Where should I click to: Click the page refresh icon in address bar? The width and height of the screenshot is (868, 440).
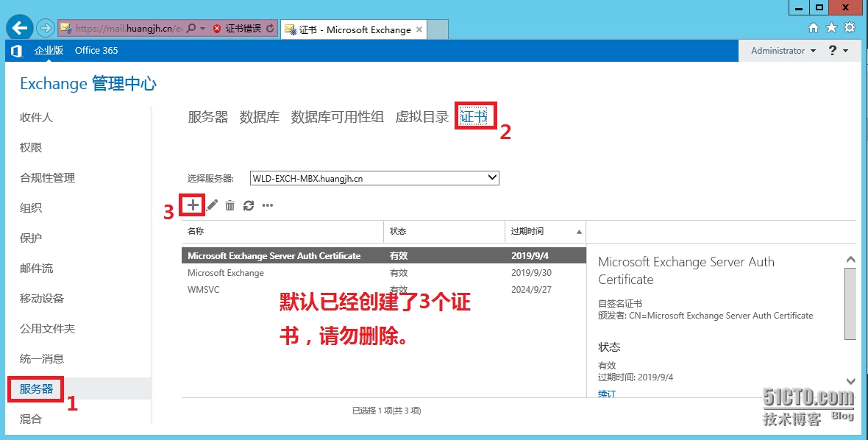coord(270,28)
